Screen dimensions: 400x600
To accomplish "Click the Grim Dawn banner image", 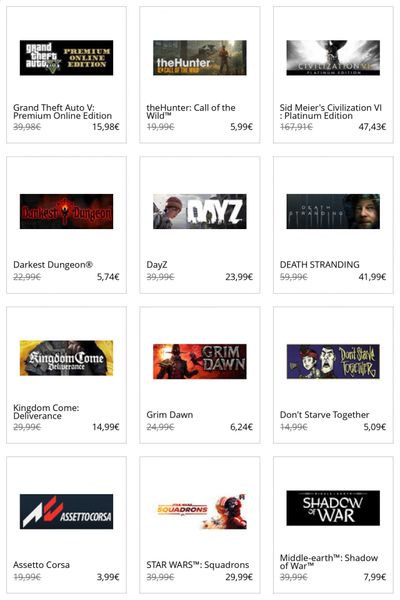I will (x=199, y=361).
